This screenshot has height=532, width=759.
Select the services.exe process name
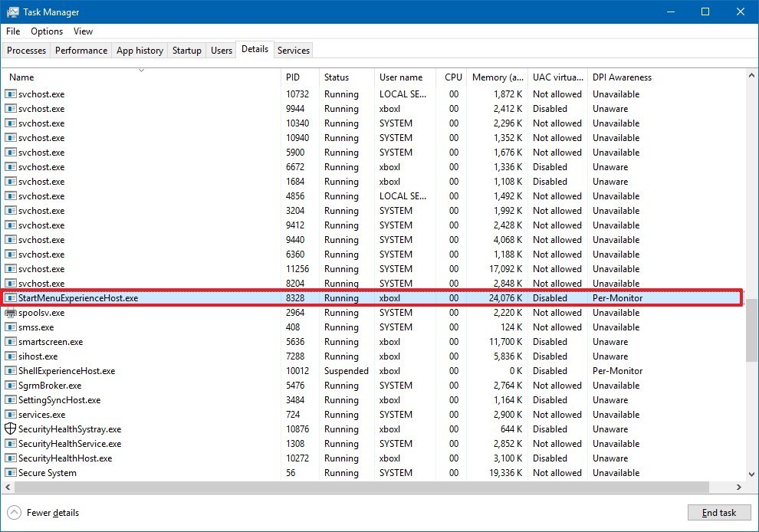41,415
